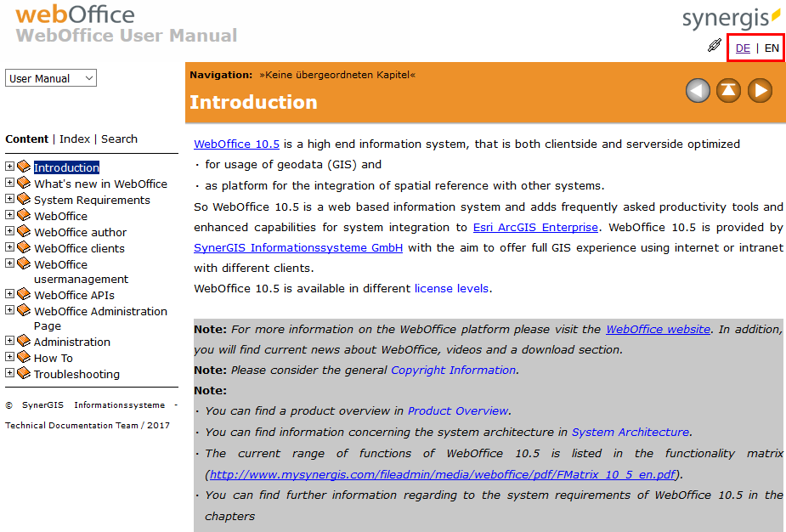The width and height of the screenshot is (786, 532).
Task: Open the Product Overview link
Action: [458, 410]
